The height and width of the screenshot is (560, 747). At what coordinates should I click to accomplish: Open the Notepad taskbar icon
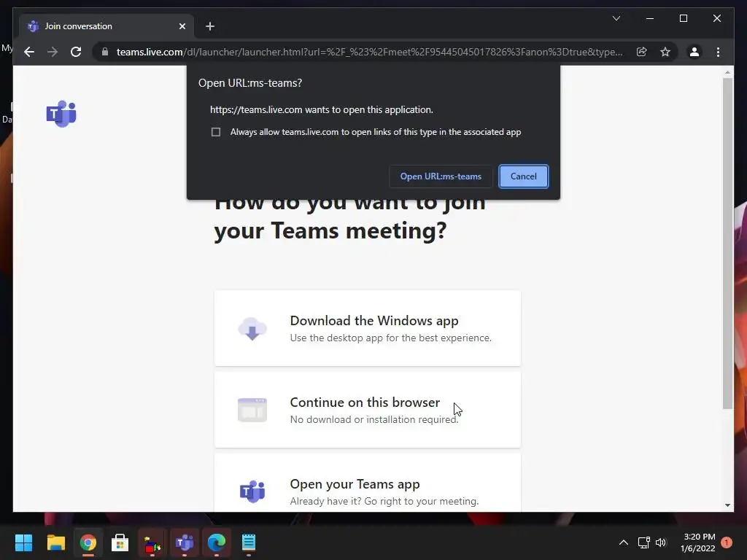pos(249,542)
